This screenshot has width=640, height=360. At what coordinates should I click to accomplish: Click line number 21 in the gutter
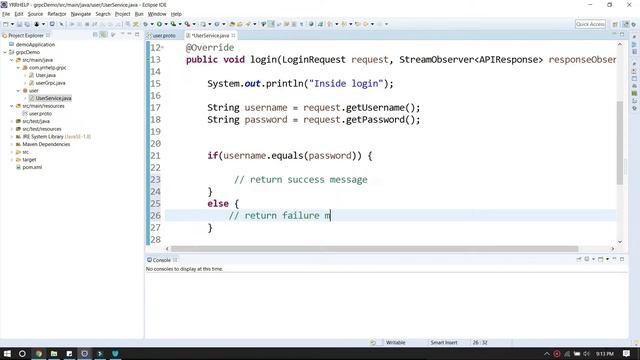(155, 156)
